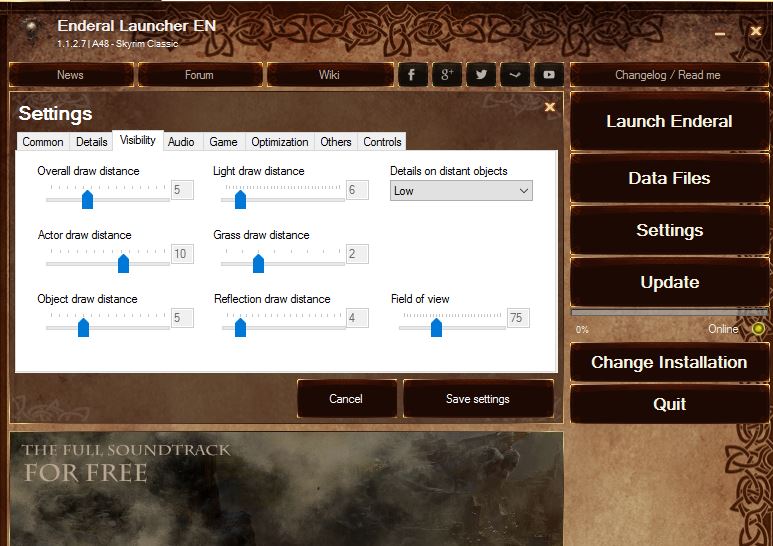Click the Field of view slider handle
The width and height of the screenshot is (773, 546).
(436, 327)
